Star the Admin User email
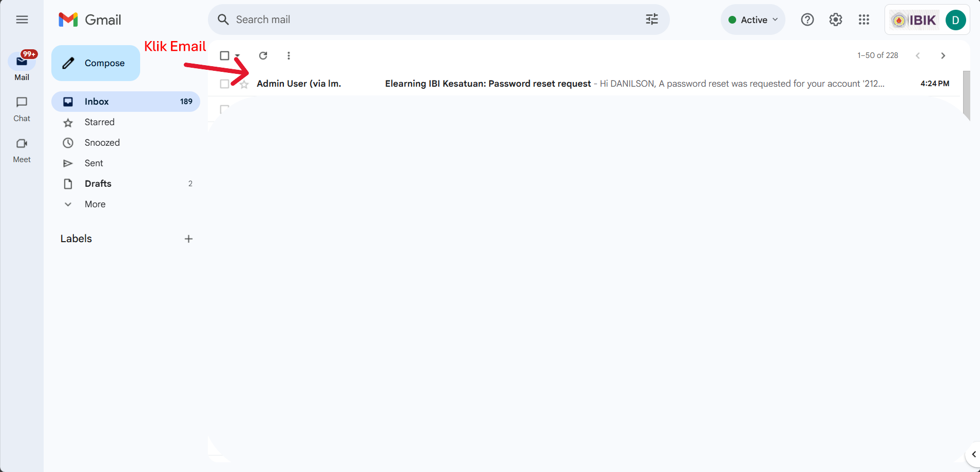This screenshot has height=472, width=980. [x=244, y=84]
